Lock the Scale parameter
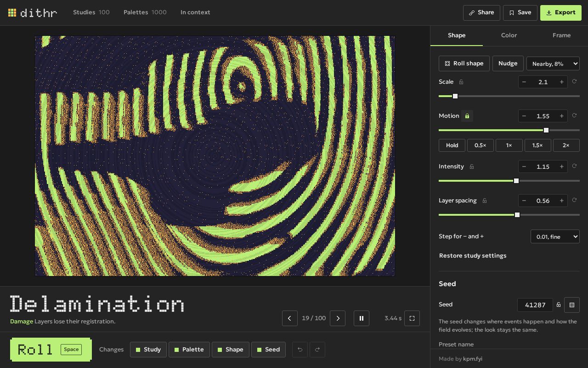Image resolution: width=588 pixels, height=368 pixels. click(x=461, y=82)
